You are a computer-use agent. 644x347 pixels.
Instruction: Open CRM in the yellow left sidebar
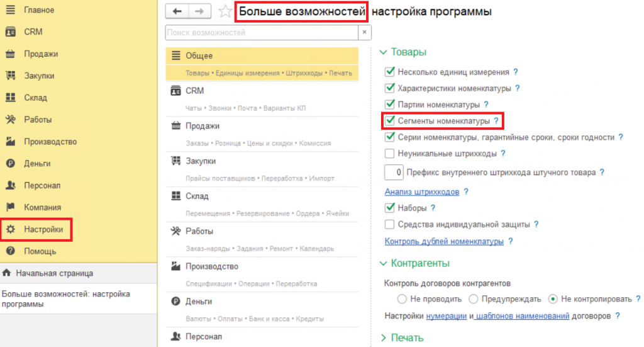point(25,31)
